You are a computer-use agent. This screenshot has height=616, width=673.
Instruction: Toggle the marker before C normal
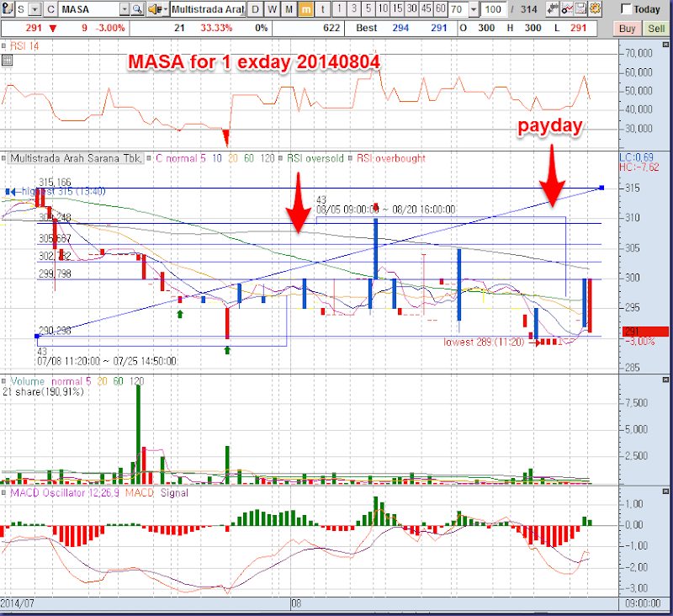149,158
